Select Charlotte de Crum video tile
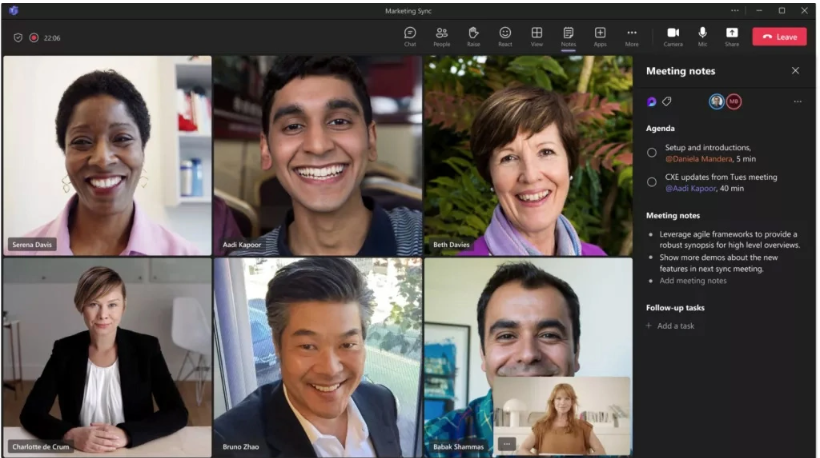The height and width of the screenshot is (458, 820). pos(107,357)
